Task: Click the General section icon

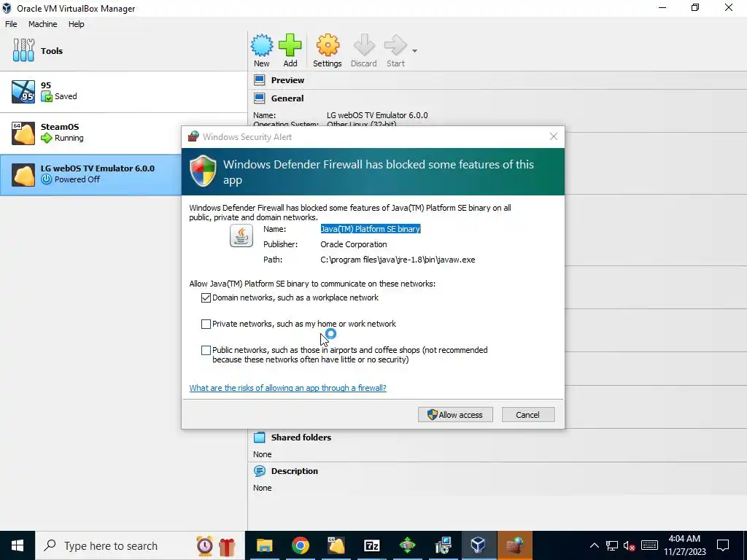Action: pos(260,98)
